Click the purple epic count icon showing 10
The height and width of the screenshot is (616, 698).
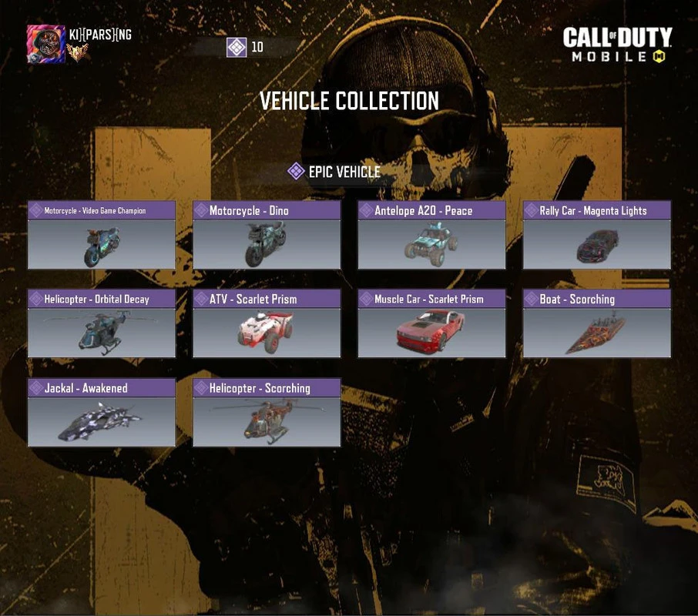pos(237,47)
